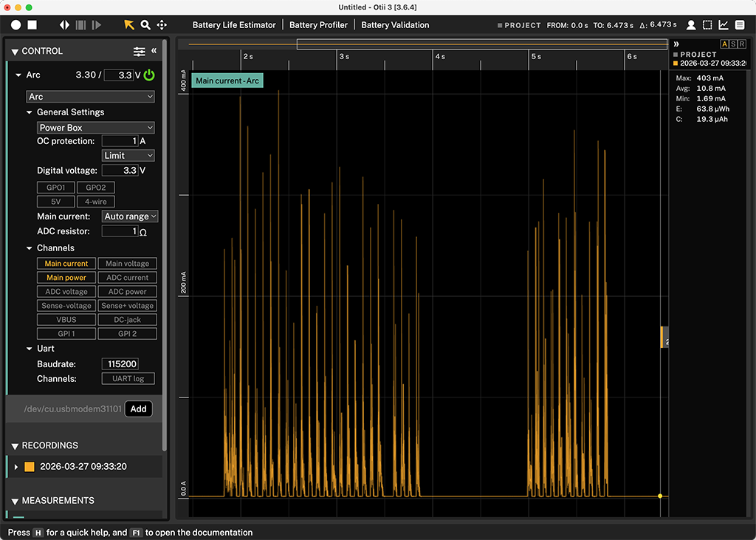The width and height of the screenshot is (756, 540).
Task: Click the split-view diamond icon in toolbar
Action: pyautogui.click(x=65, y=24)
